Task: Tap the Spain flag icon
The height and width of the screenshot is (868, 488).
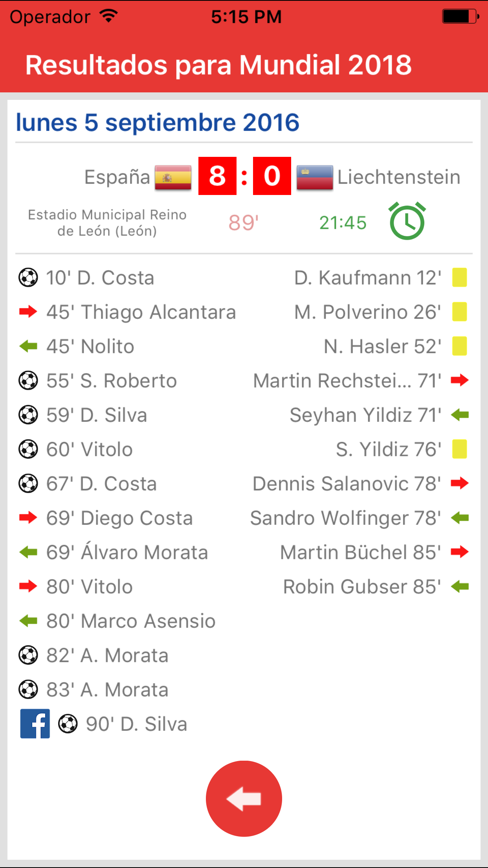Action: pos(173,177)
